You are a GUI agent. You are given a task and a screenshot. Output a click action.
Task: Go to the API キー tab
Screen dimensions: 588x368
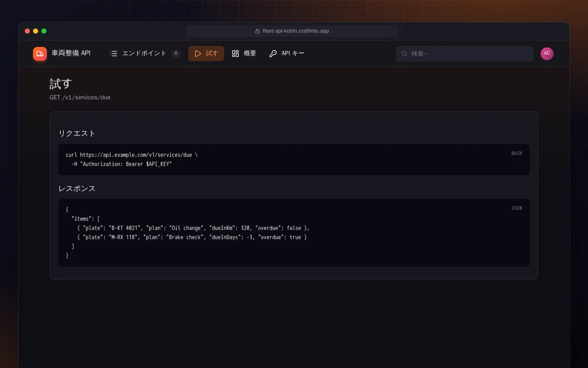[x=287, y=54]
